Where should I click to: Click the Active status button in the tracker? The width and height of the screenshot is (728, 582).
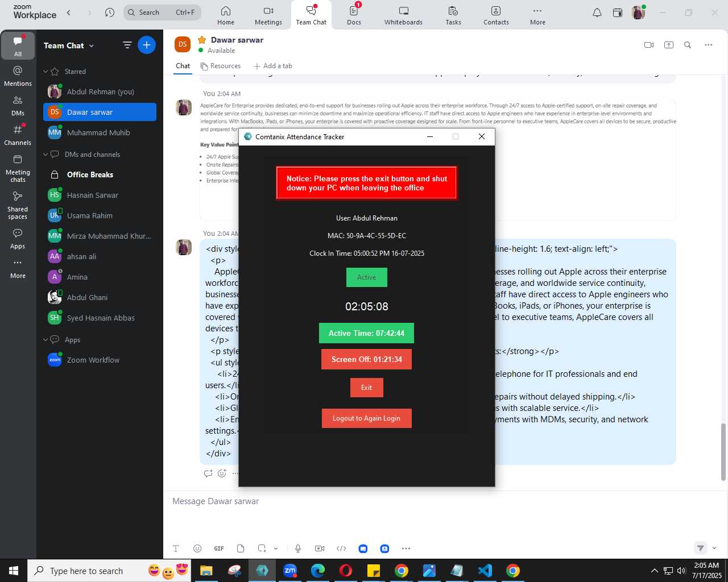[x=367, y=277]
